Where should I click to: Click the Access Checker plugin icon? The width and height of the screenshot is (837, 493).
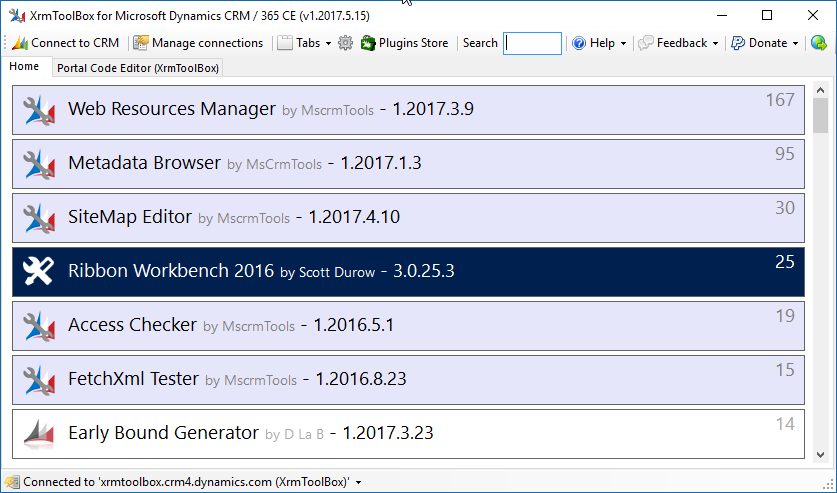[38, 326]
